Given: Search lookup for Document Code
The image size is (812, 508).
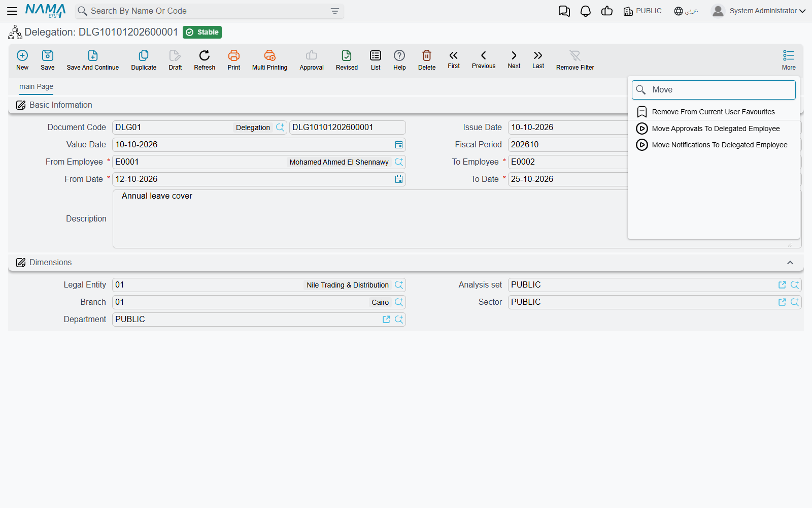Looking at the screenshot, I should point(280,128).
